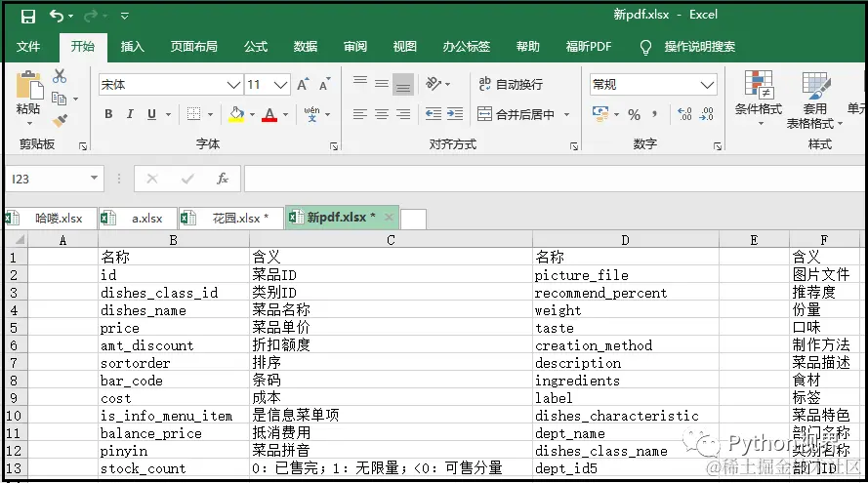
Task: Select Align Left icon
Action: coord(360,114)
